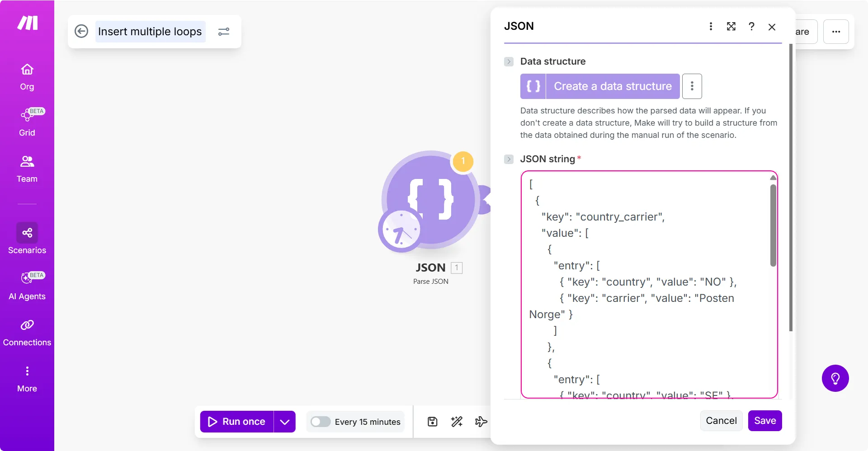Open the Connections page
The image size is (868, 451).
click(27, 333)
